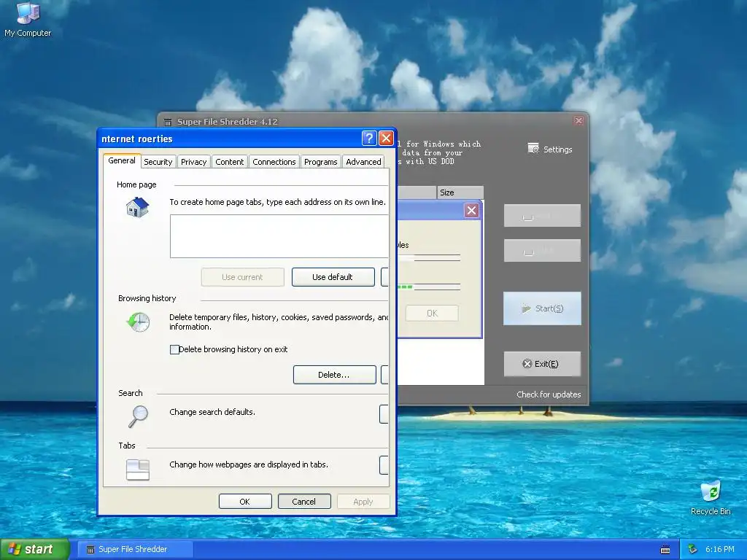Click the Delete... button
The image size is (747, 560).
click(x=334, y=375)
